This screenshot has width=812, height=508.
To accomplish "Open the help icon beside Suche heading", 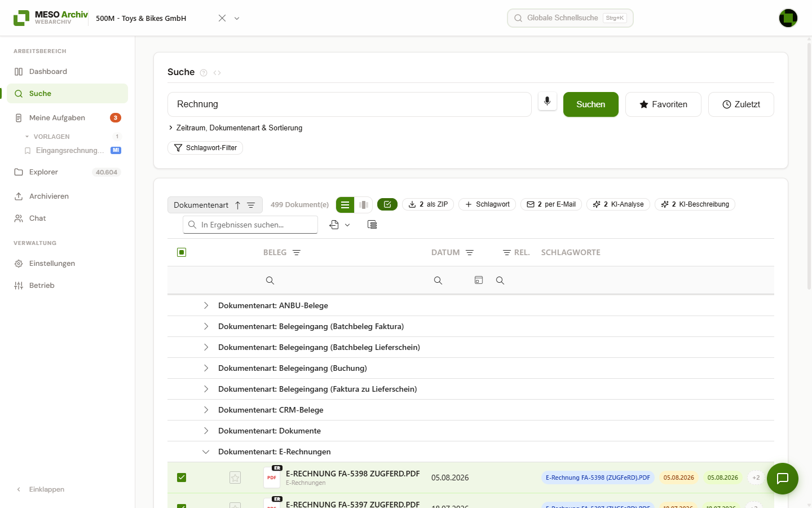I will (204, 73).
